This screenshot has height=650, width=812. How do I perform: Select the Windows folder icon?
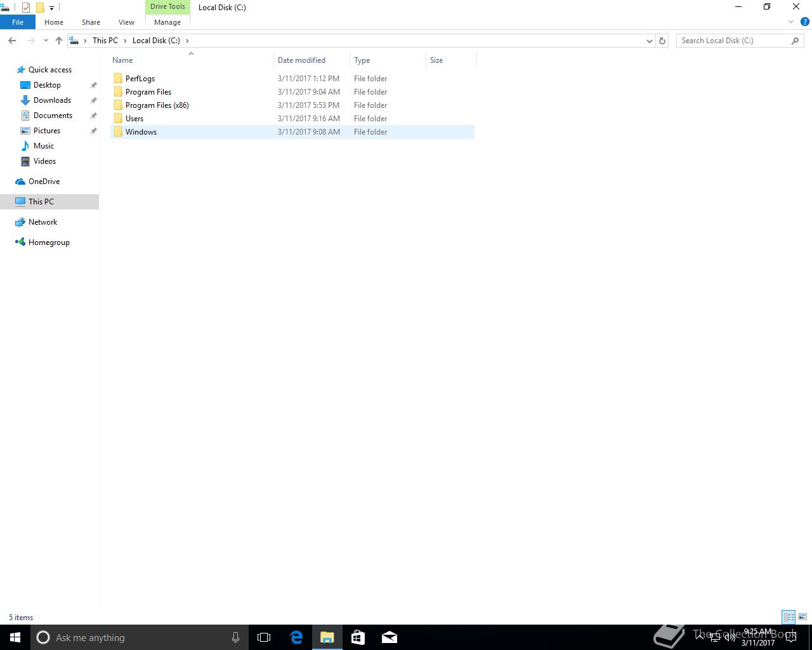(118, 132)
